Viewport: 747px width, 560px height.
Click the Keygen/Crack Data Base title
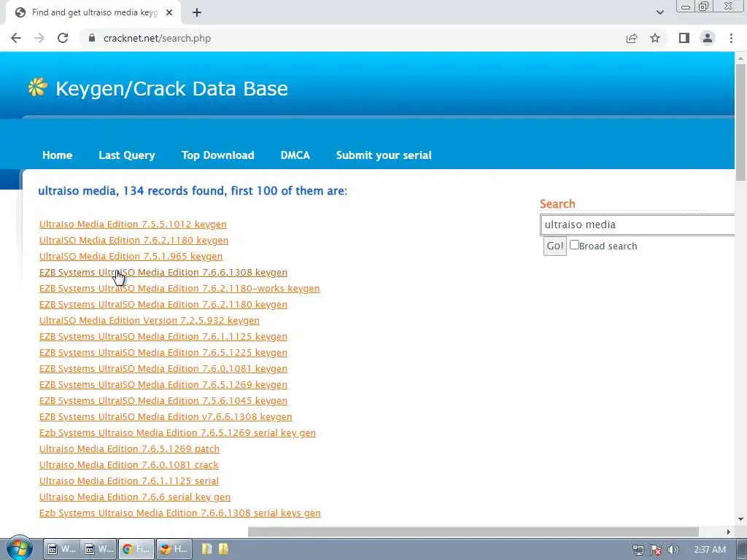click(172, 88)
